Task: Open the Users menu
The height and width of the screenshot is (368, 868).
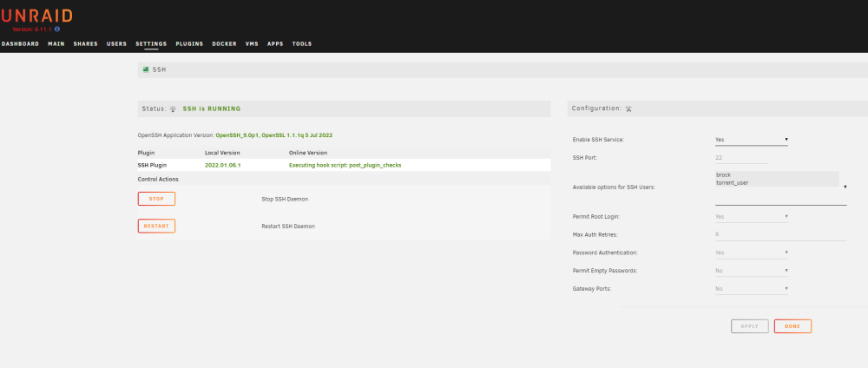Action: 116,43
